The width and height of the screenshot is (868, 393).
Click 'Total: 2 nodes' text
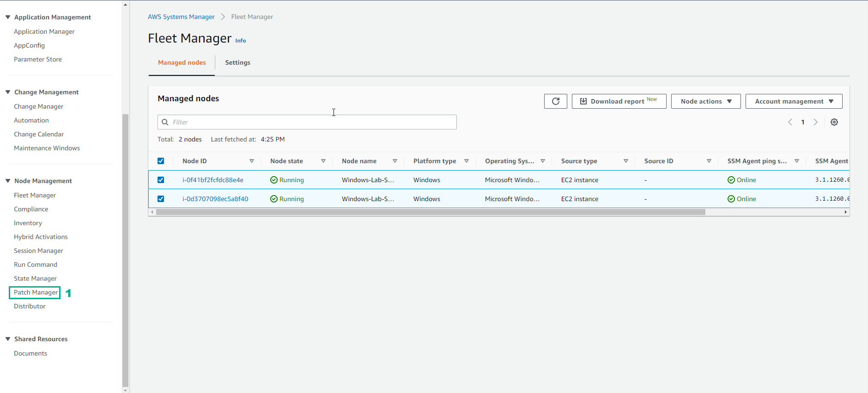[180, 139]
